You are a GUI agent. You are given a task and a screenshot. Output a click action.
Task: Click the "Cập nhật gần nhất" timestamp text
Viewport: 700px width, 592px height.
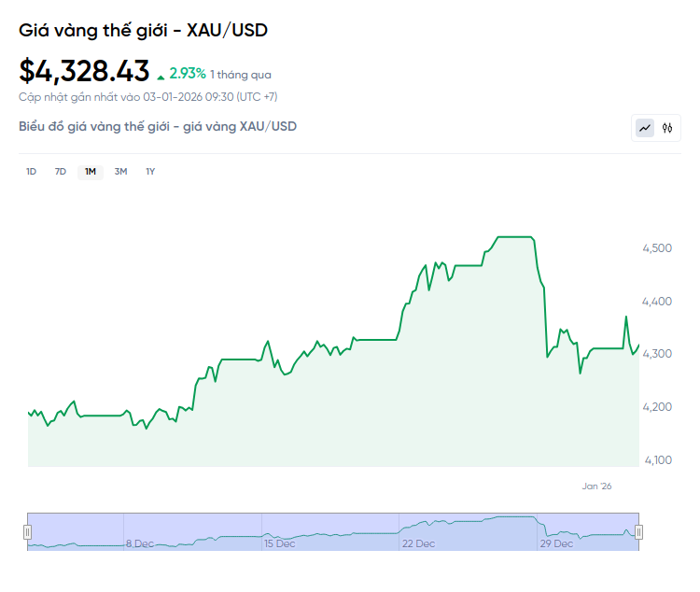click(x=147, y=96)
